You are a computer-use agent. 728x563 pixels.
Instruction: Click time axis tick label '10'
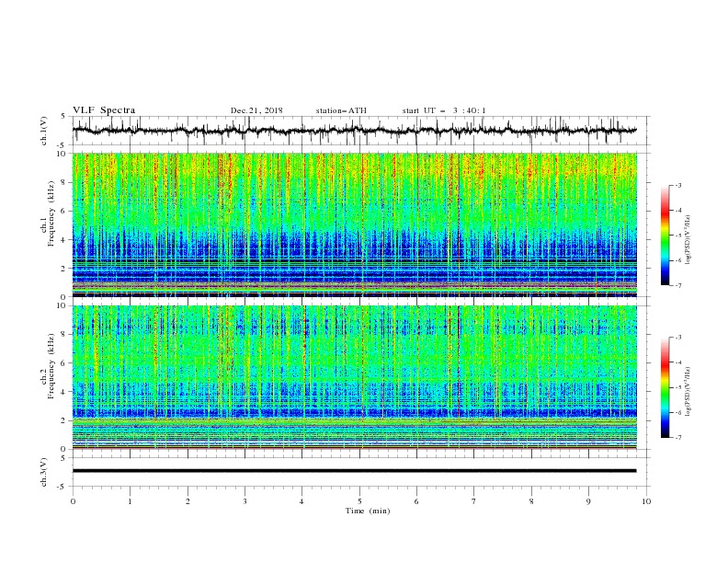[646, 501]
